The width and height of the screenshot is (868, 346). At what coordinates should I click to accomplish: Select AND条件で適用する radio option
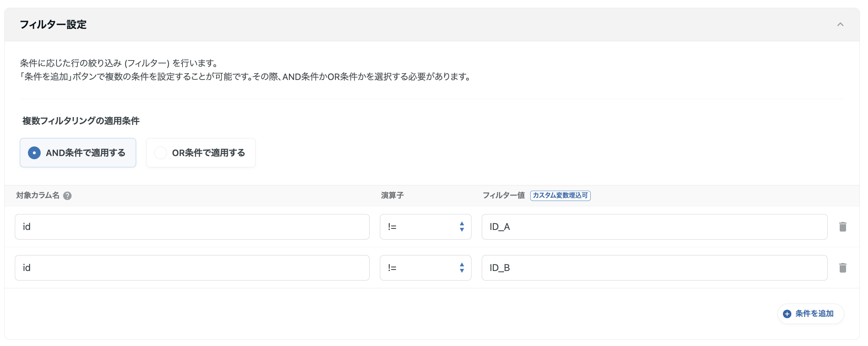[78, 153]
